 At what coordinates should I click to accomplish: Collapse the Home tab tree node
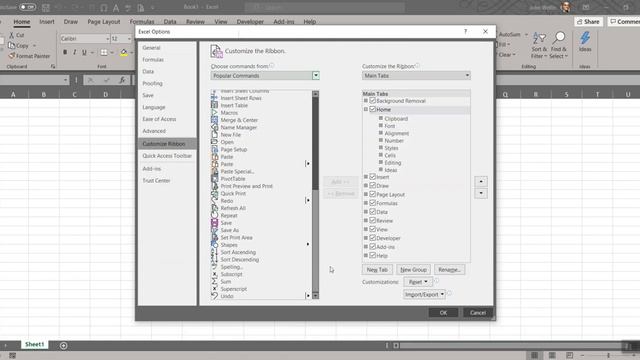(x=366, y=109)
